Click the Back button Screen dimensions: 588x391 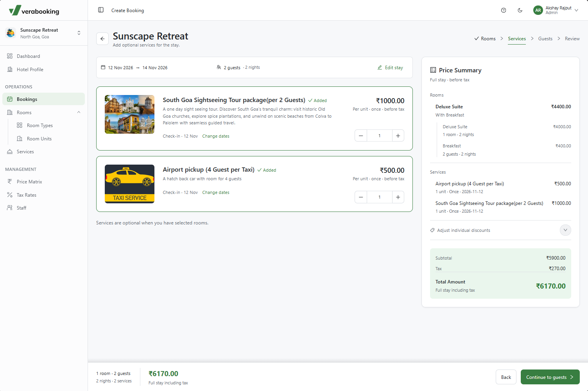506,377
